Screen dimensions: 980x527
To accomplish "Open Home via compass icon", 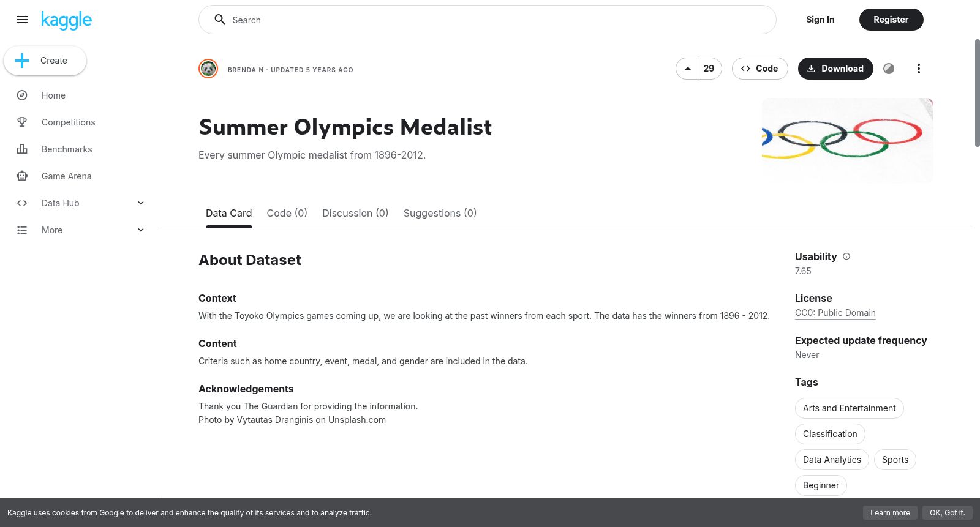I will click(x=22, y=95).
